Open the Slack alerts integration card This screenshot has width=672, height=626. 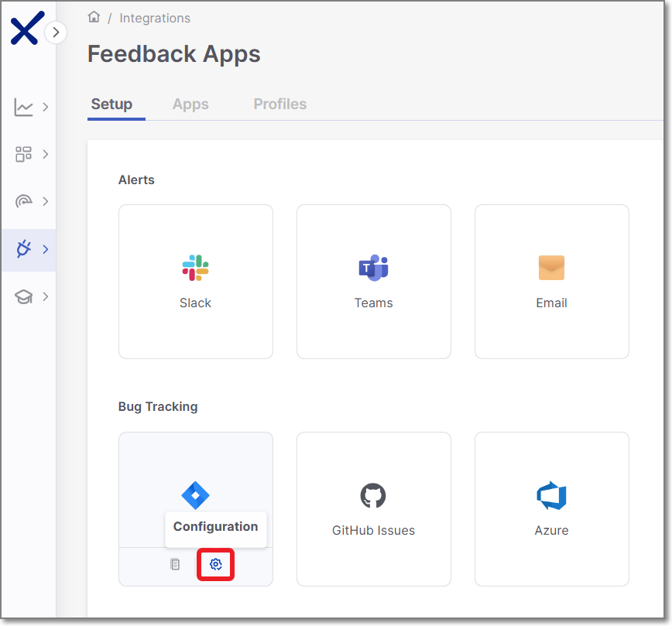pos(196,281)
